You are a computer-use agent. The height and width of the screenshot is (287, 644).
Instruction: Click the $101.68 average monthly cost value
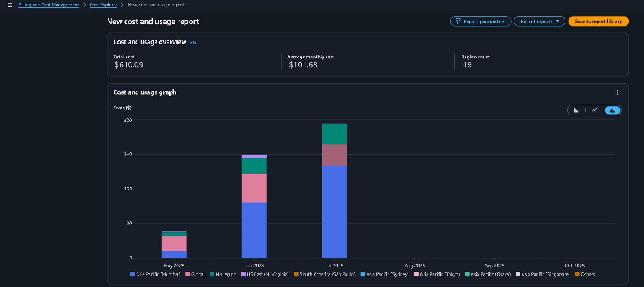[303, 65]
